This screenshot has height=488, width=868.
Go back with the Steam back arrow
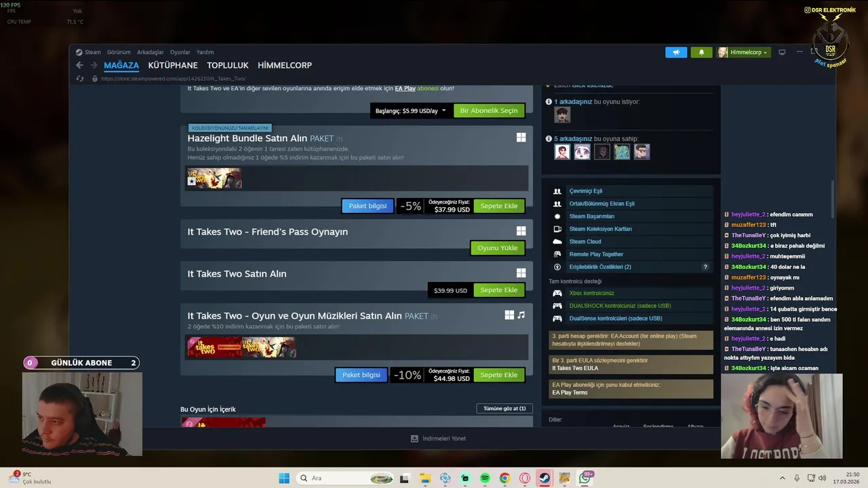79,65
